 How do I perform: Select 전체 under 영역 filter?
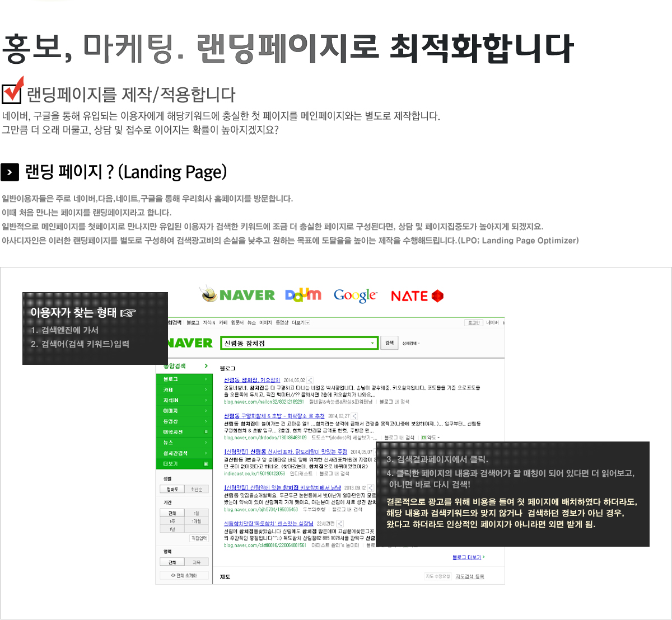(x=172, y=562)
